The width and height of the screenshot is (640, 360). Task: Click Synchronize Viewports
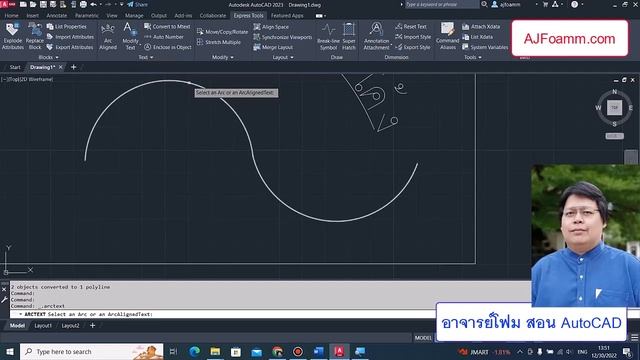[x=282, y=37]
